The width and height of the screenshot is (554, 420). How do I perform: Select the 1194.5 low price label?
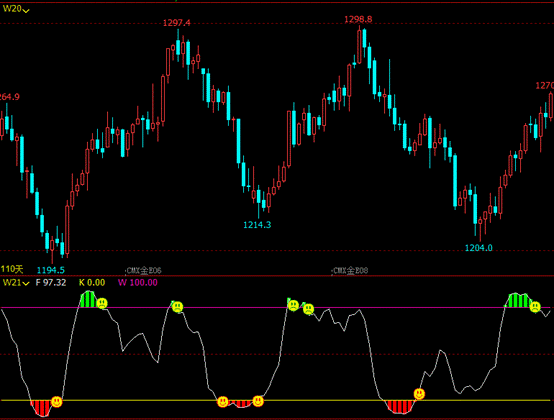(51, 270)
